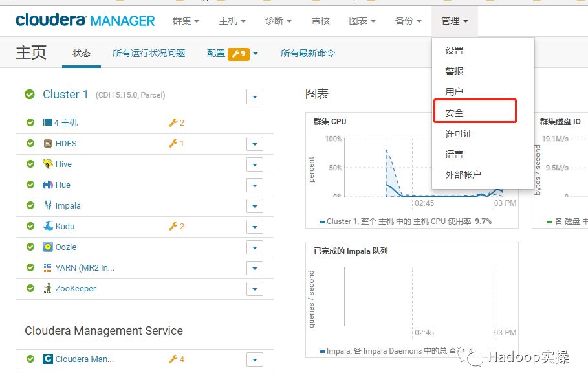Click the Hive bee icon

(x=48, y=164)
